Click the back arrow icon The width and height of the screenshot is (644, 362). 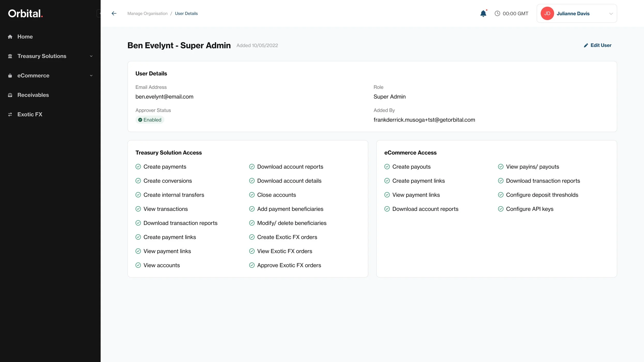click(114, 13)
